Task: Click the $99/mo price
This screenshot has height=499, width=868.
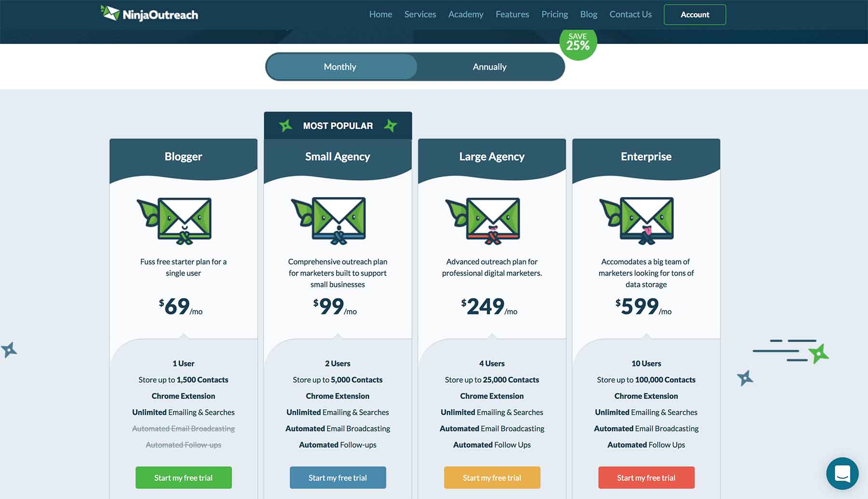Action: coord(335,306)
